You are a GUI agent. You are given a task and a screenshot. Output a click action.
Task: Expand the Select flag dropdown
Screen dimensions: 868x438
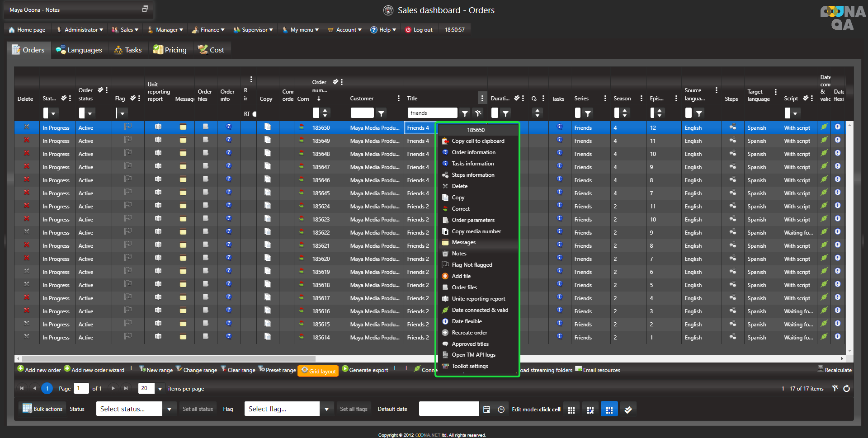pyautogui.click(x=326, y=409)
